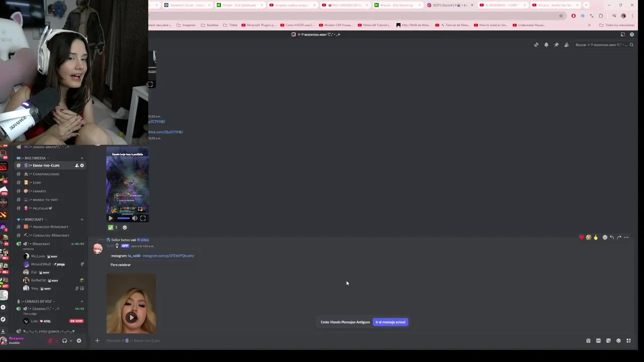This screenshot has width=644, height=362.
Task: Create channel in MINECRAFT with plus
Action: pyautogui.click(x=82, y=219)
